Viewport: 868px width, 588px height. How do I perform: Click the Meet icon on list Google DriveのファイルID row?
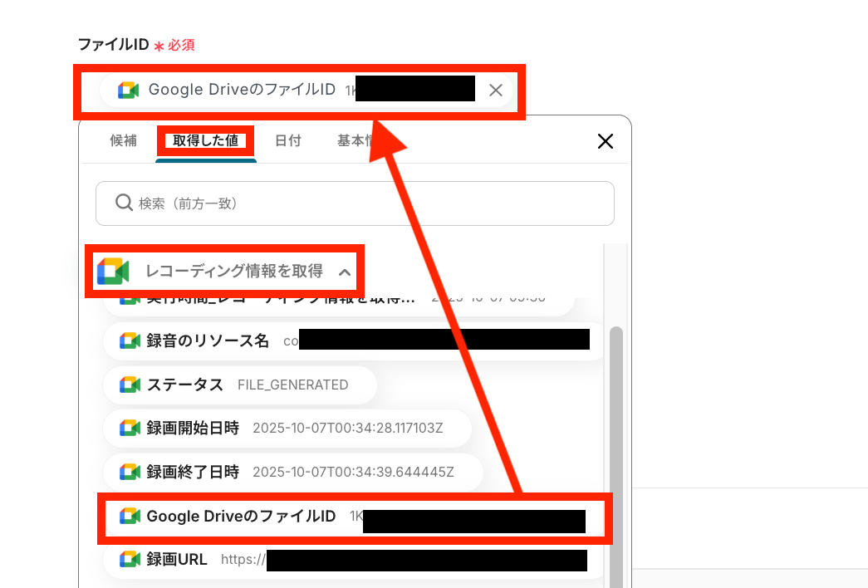click(130, 517)
